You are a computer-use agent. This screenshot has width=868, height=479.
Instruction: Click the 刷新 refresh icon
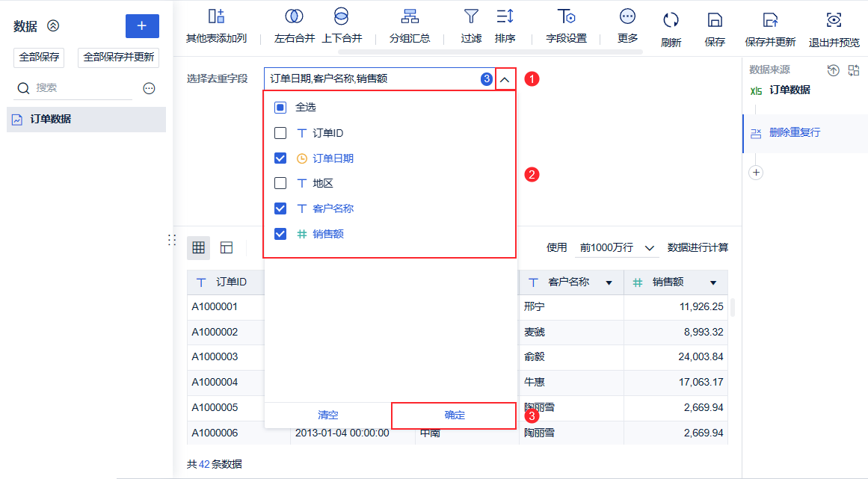coord(671,20)
